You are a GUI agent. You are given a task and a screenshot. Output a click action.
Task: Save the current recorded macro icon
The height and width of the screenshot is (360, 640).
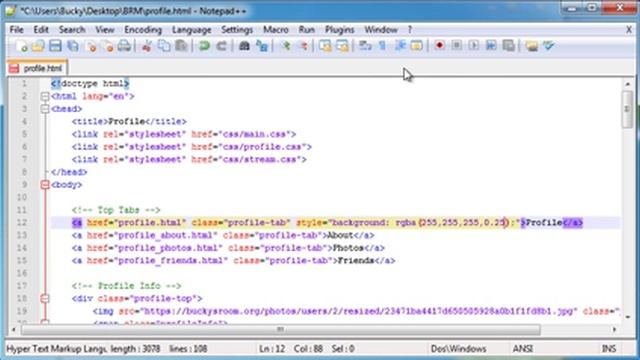(x=509, y=46)
